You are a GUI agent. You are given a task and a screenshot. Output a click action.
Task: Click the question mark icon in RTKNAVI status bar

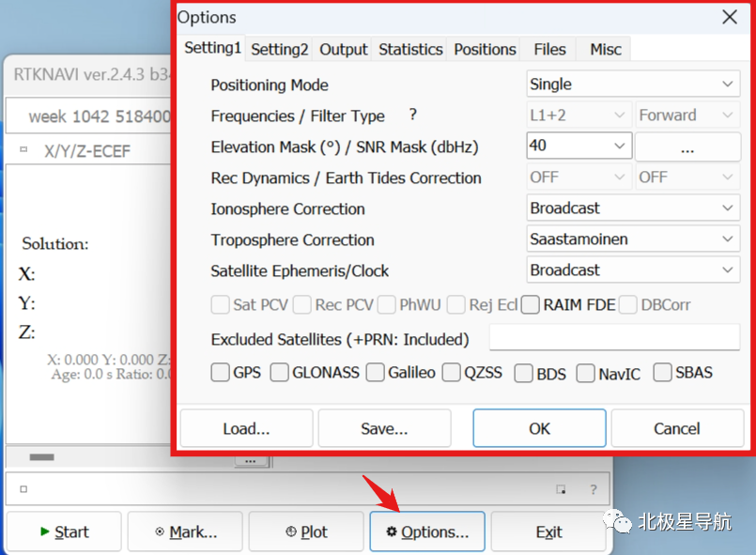594,489
